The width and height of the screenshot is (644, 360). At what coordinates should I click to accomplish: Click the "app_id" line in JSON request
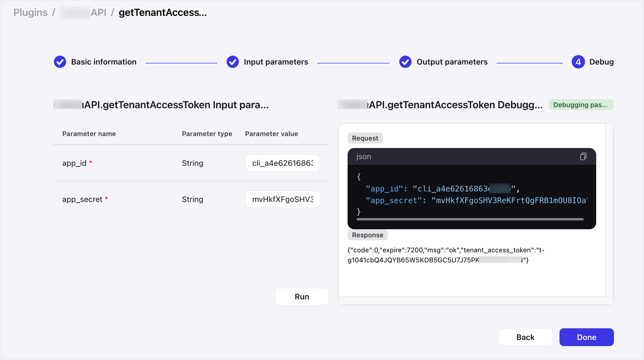442,189
